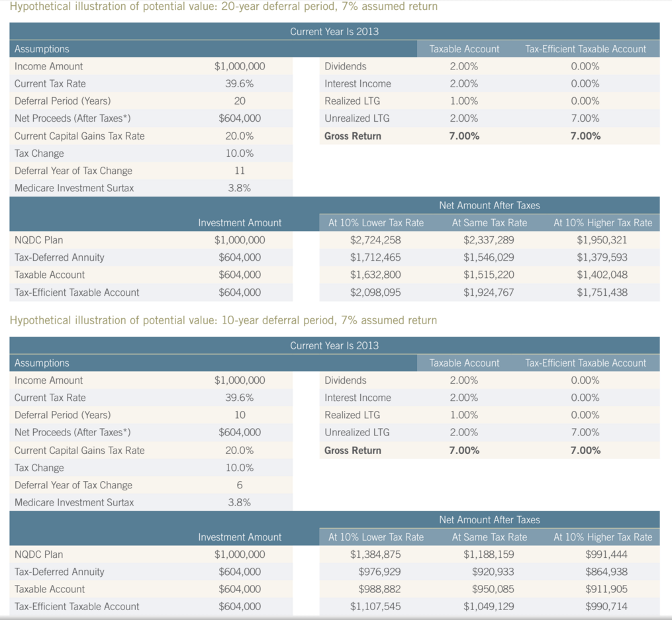Select the NQDC Plan amount $2,724,258
The height and width of the screenshot is (620, 672).
click(x=375, y=240)
